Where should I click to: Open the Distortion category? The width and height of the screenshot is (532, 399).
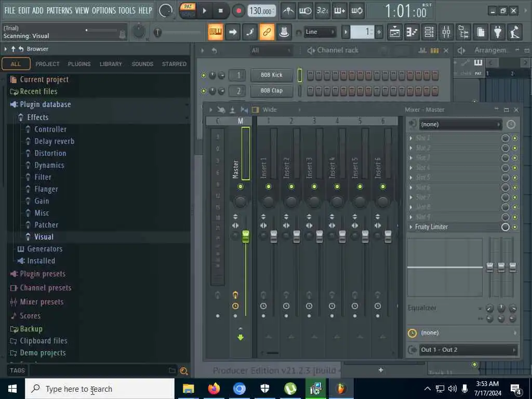point(50,153)
